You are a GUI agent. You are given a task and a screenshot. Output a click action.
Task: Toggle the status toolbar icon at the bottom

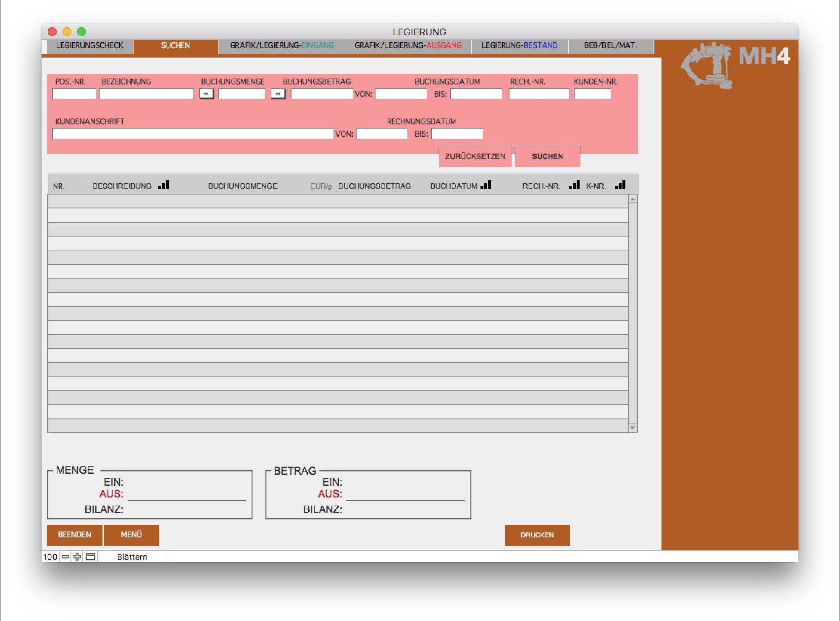[90, 557]
